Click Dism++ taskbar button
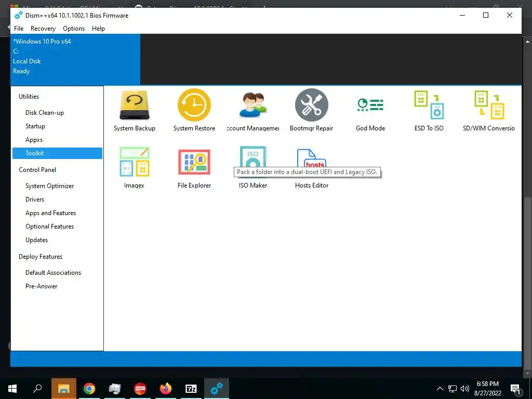 (217, 389)
